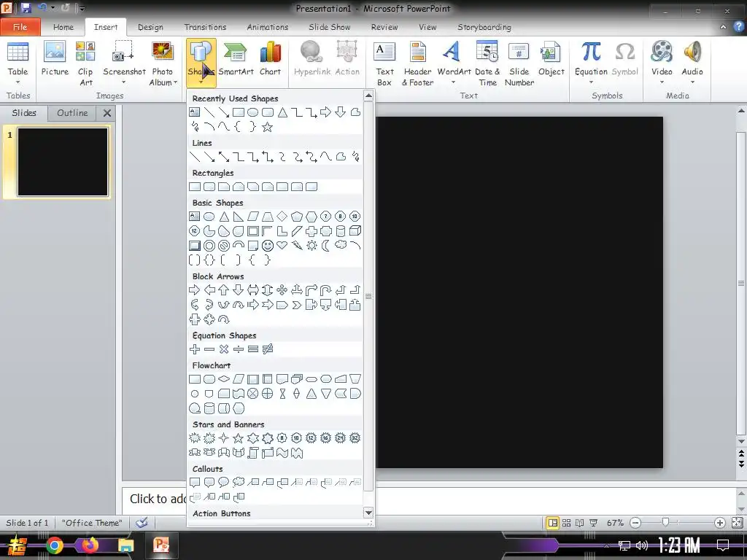This screenshot has width=747, height=560.
Task: Open Google Chrome from the taskbar
Action: pos(54,545)
